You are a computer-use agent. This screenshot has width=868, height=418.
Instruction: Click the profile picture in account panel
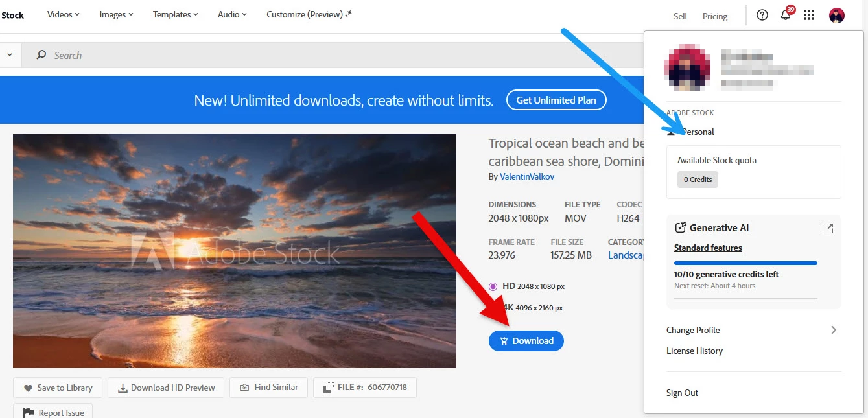click(687, 67)
